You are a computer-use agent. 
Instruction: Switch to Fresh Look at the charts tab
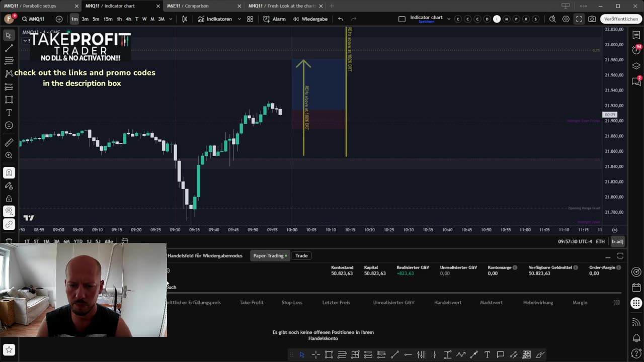click(284, 6)
